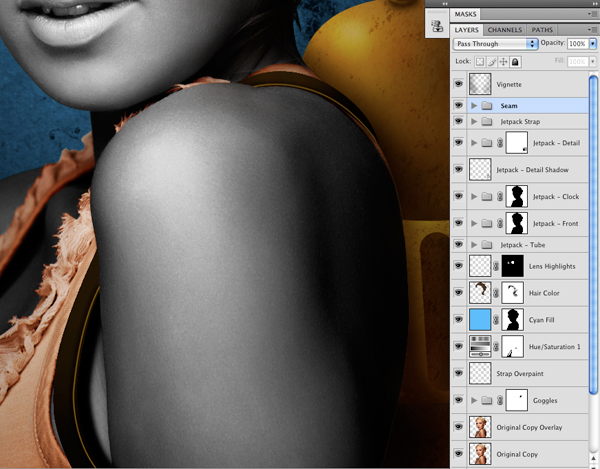Click the Opacity 100% value field
The image size is (600, 469).
577,44
